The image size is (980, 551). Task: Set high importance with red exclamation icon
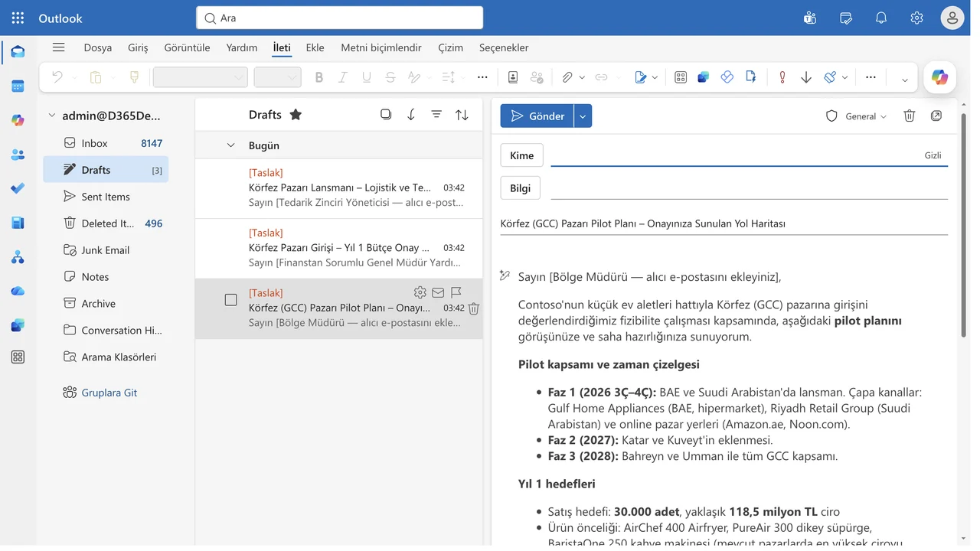click(782, 77)
